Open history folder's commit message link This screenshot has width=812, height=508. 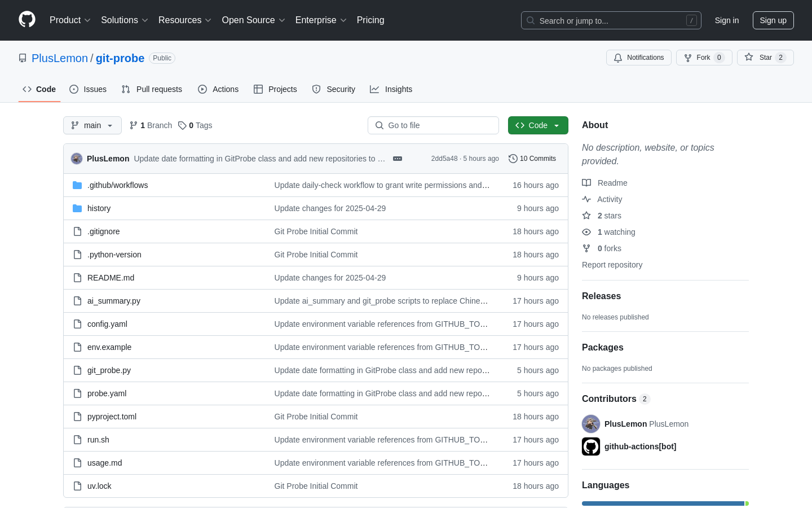point(330,208)
